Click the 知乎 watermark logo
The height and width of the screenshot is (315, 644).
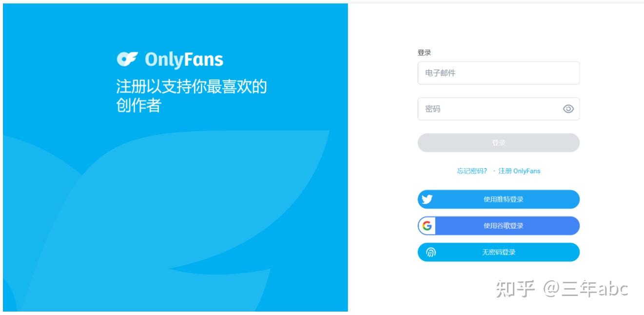point(516,289)
